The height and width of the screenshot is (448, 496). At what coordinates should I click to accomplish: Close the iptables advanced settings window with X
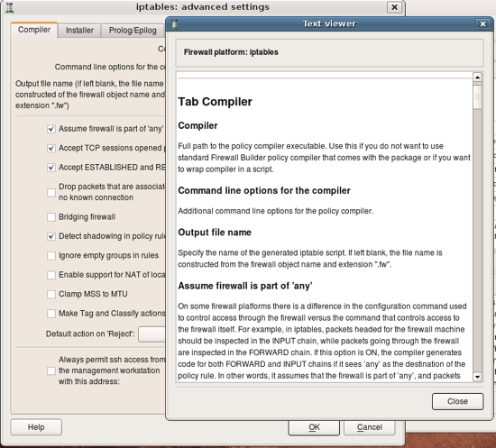pyautogui.click(x=394, y=7)
